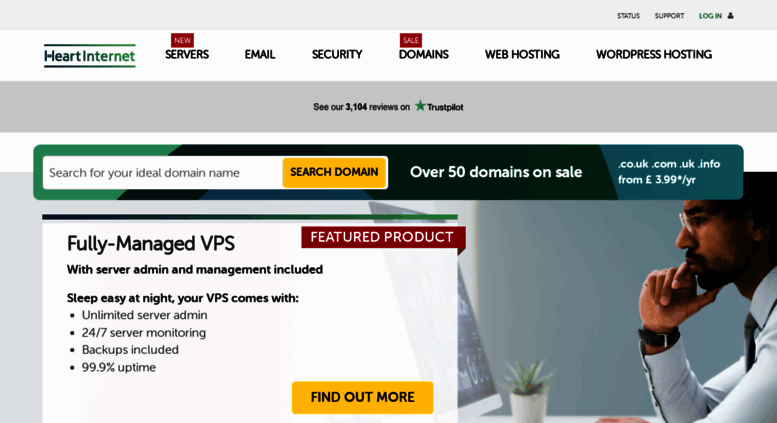The image size is (777, 423).
Task: Open the Support link
Action: click(x=669, y=16)
